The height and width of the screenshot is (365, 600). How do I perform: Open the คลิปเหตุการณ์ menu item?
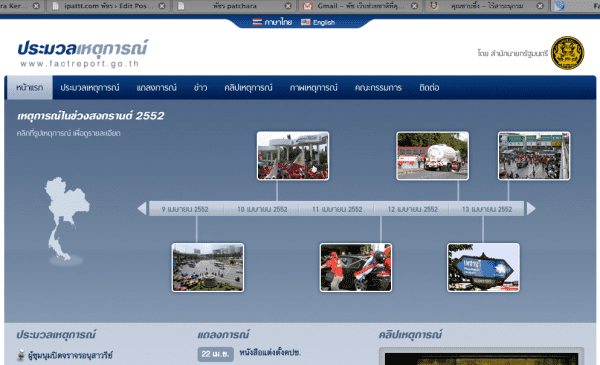(x=248, y=88)
